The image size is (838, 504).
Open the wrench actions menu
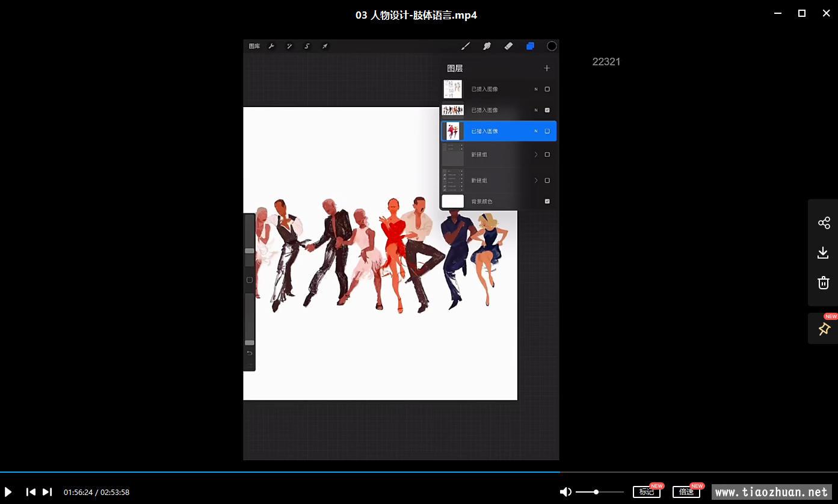coord(271,46)
